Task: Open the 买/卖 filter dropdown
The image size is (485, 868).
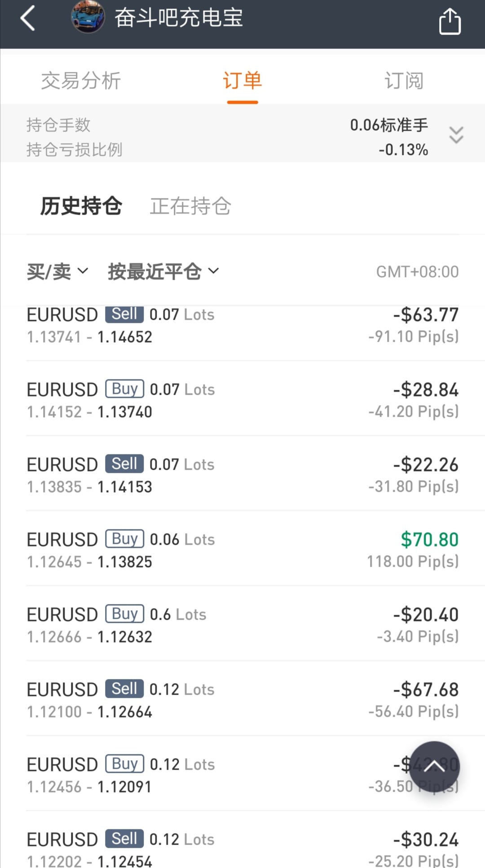Action: (x=57, y=271)
